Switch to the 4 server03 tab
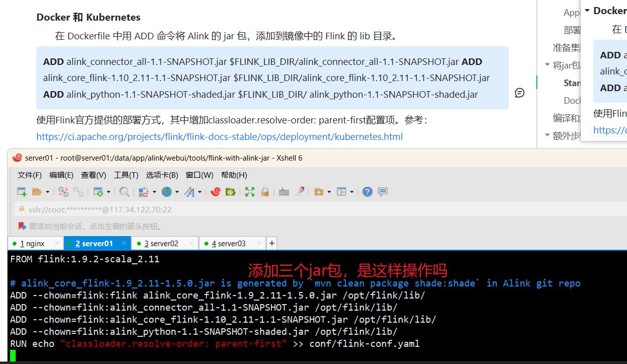The height and width of the screenshot is (364, 627). point(232,243)
